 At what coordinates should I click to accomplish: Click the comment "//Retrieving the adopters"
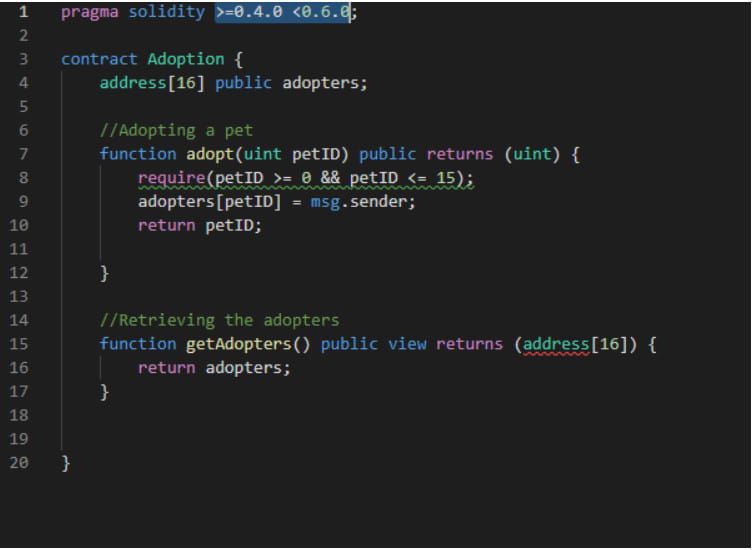pyautogui.click(x=219, y=320)
